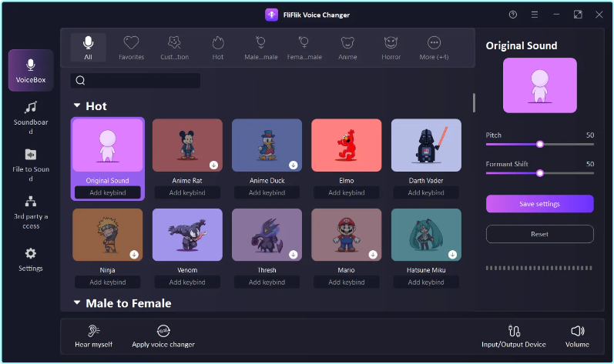614x364 pixels.
Task: Add keybind for Anime Rat
Action: [x=187, y=192]
